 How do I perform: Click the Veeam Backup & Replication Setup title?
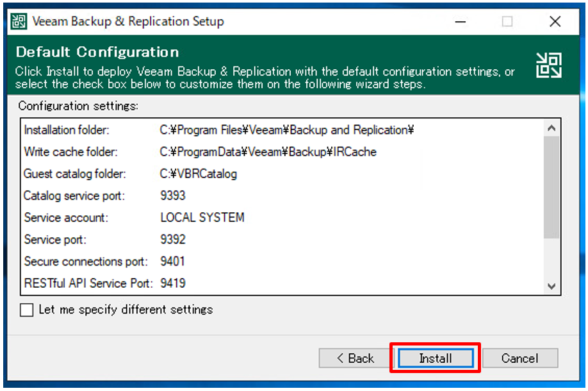click(128, 21)
